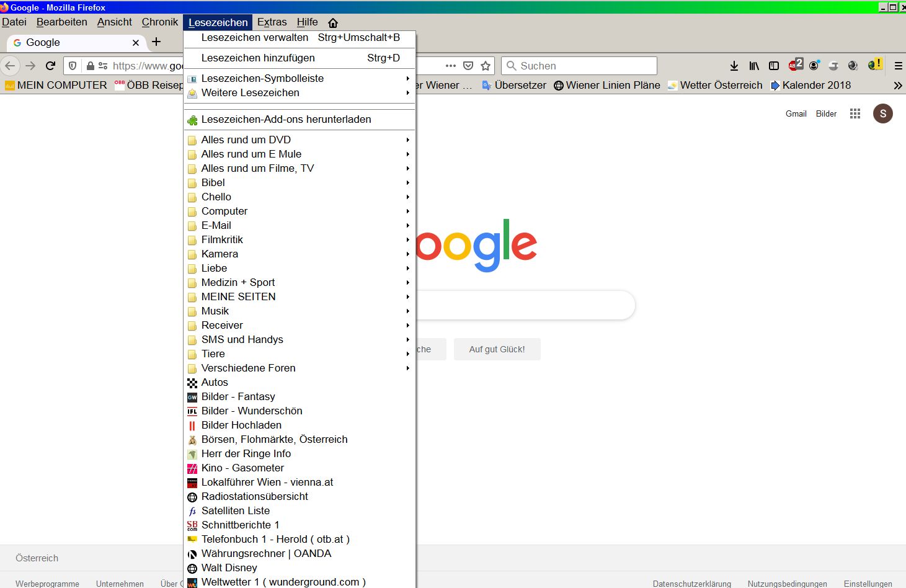906x588 pixels.
Task: Expand the Weitere Lesezeichen submenu
Action: point(300,93)
